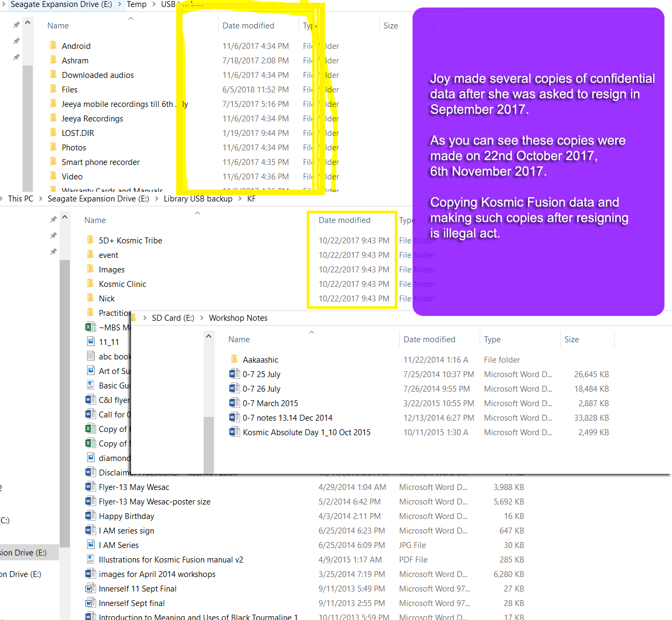This screenshot has width=672, height=620.
Task: Sort by Size column in the USB window
Action: point(391,26)
